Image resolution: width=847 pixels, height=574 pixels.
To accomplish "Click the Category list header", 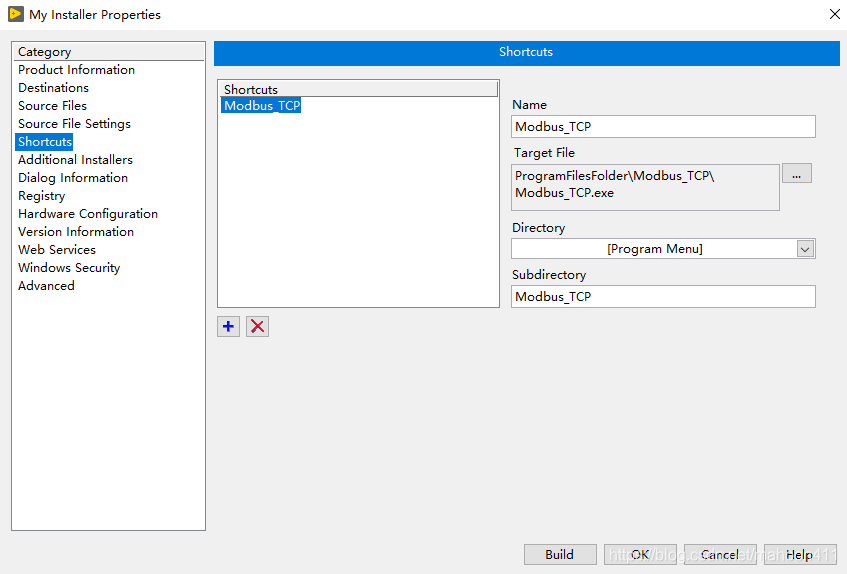I will point(108,52).
